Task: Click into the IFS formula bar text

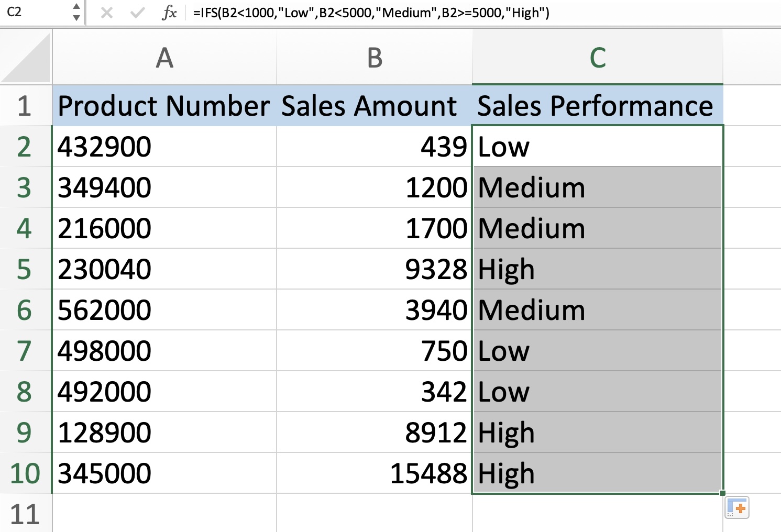Action: tap(371, 13)
